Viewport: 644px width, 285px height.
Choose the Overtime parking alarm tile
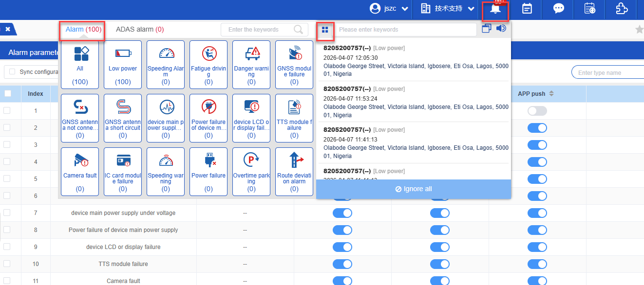pyautogui.click(x=251, y=170)
